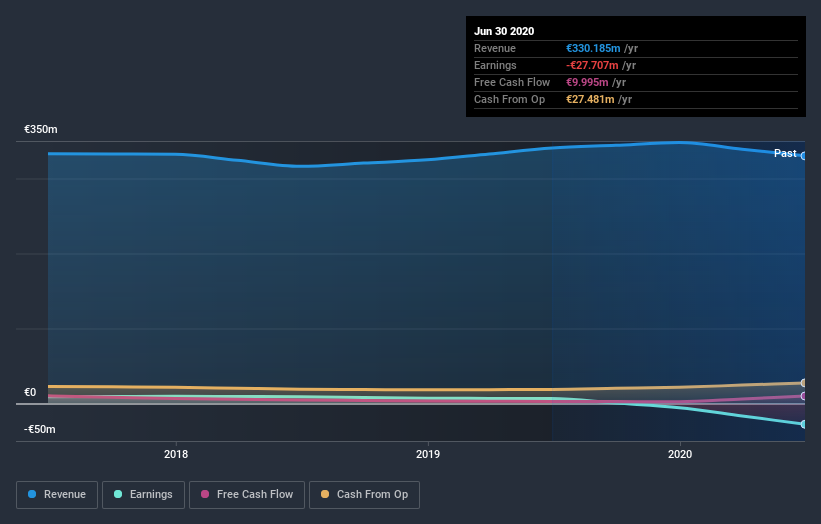This screenshot has width=821, height=524.
Task: Click the Free Cash Flow label in tooltip
Action: point(512,82)
